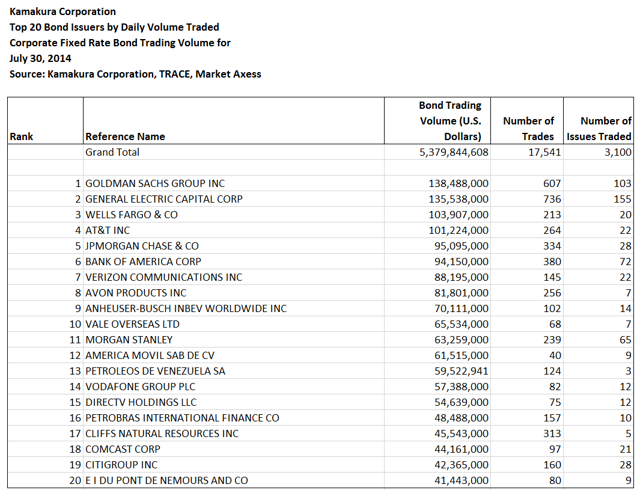Viewport: 640px width, 490px height.
Task: Click the grand total volume 5,379,844,608
Action: [453, 152]
